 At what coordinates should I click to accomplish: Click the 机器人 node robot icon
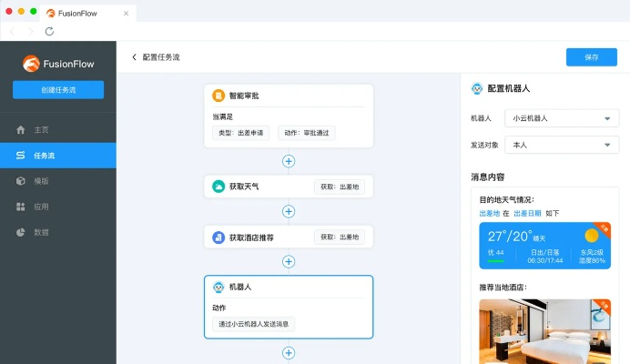pos(218,287)
